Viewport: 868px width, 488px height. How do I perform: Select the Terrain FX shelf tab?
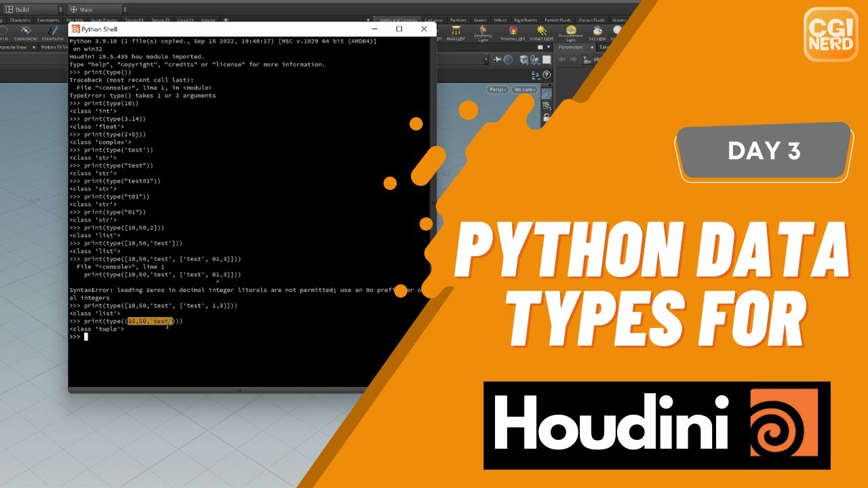point(134,20)
